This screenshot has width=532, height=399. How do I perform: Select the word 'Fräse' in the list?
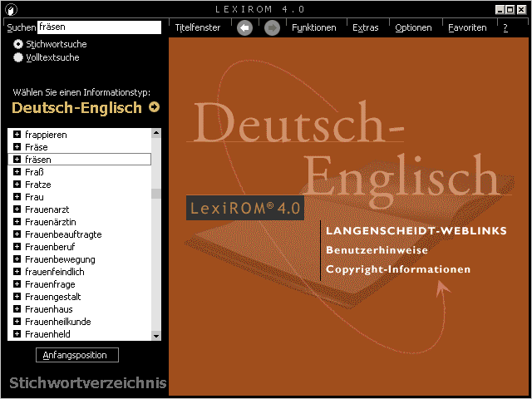point(37,147)
